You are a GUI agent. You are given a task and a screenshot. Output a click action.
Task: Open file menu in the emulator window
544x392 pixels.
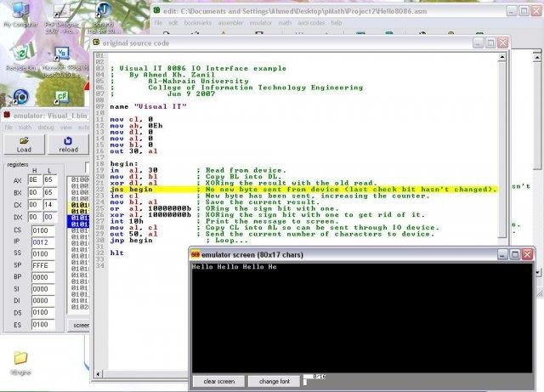click(8, 128)
